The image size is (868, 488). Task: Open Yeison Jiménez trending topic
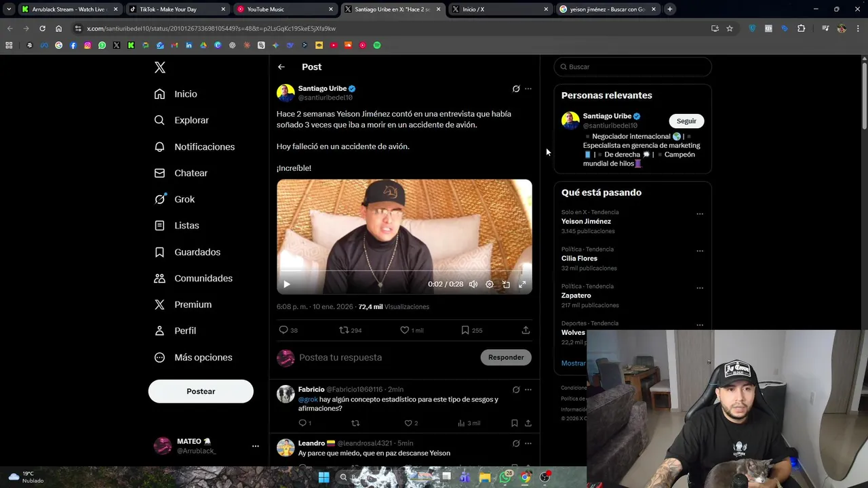point(586,222)
